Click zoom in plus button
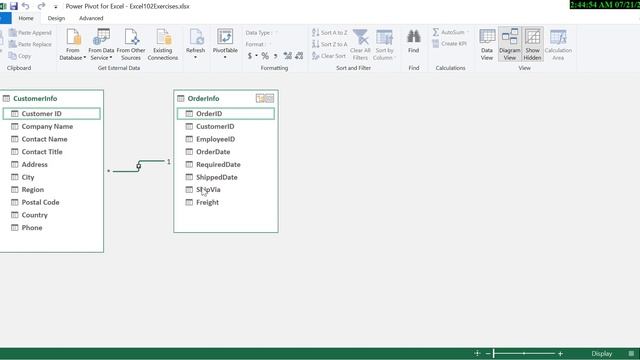 (x=560, y=353)
